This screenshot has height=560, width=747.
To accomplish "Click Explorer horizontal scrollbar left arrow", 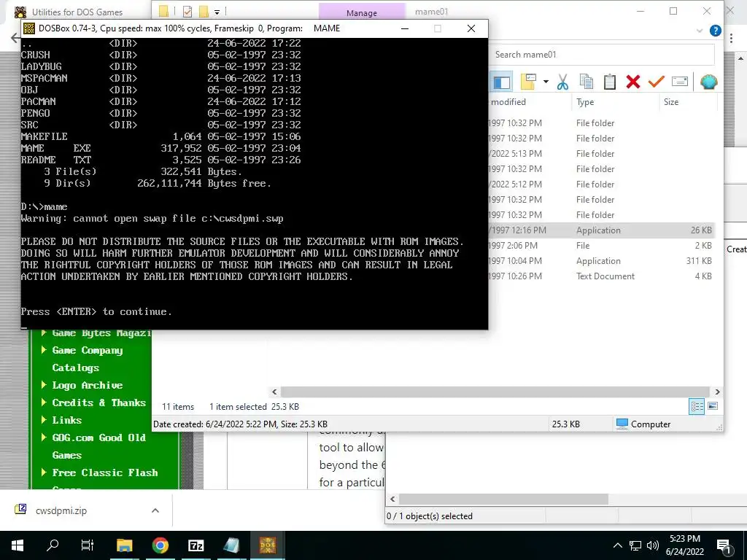I will (274, 392).
